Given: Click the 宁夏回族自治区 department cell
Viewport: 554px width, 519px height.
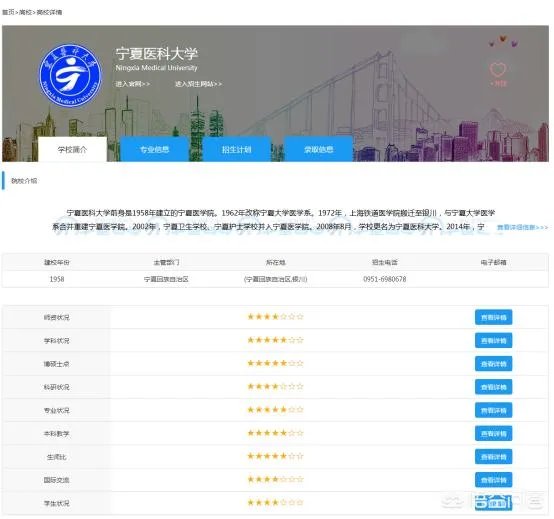Looking at the screenshot, I should tap(166, 279).
